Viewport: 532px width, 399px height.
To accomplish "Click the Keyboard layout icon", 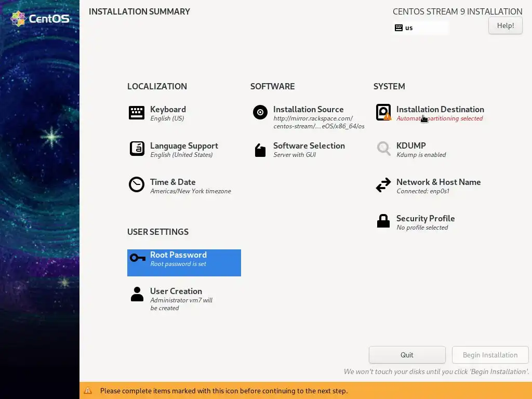I will tap(137, 113).
